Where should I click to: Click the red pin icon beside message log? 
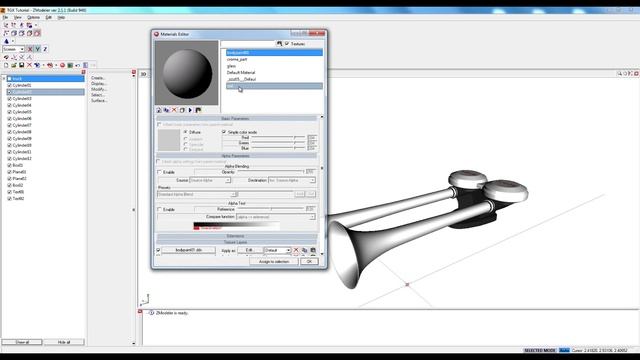coord(140,311)
